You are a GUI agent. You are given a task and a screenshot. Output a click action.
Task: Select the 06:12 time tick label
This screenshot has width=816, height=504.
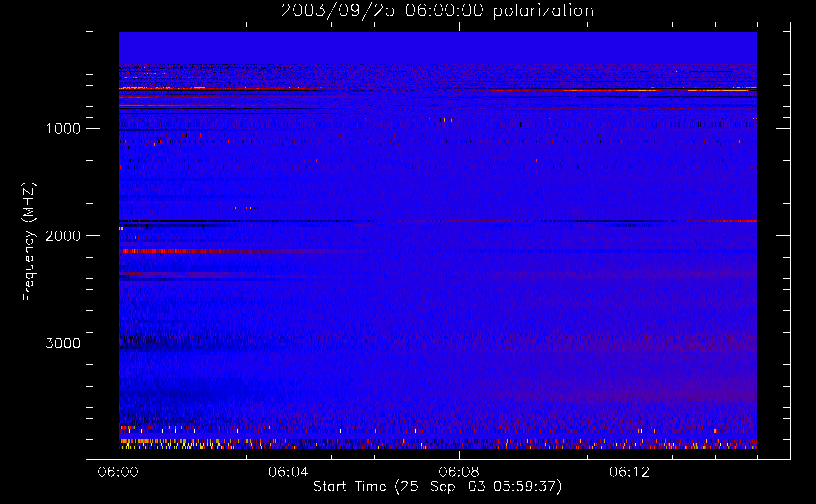point(629,472)
